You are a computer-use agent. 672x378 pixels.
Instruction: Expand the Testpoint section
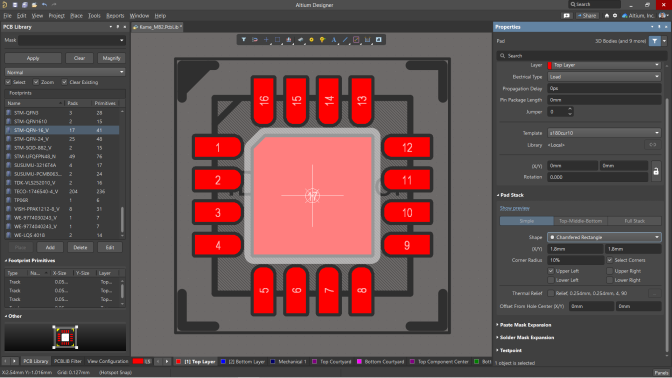click(510, 351)
